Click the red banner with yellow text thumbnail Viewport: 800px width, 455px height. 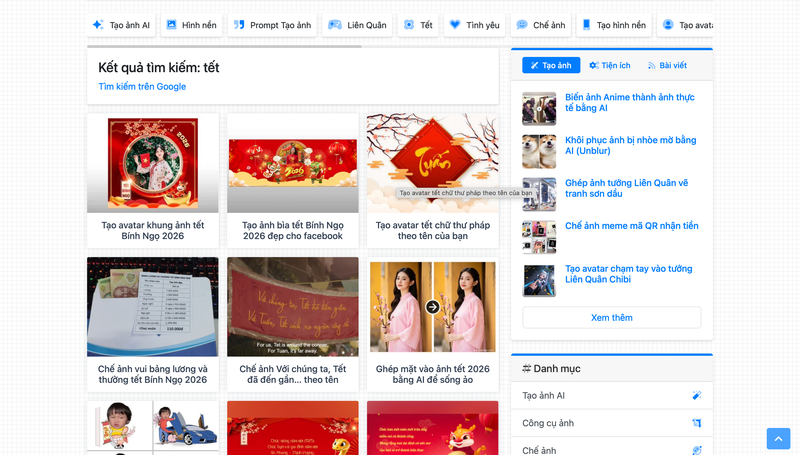293,307
